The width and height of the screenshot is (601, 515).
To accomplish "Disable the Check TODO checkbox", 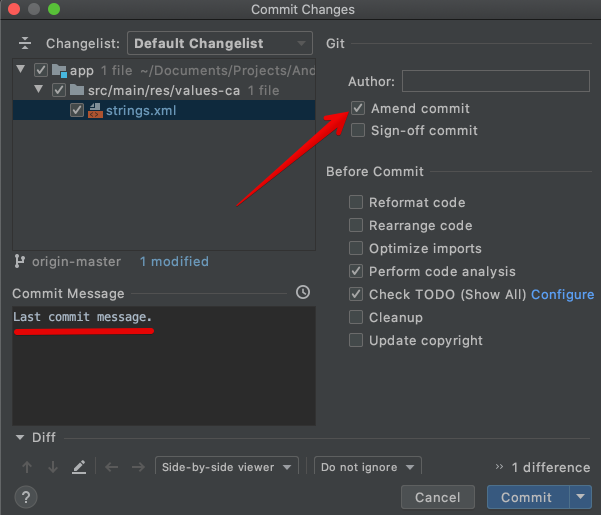I will click(x=356, y=294).
